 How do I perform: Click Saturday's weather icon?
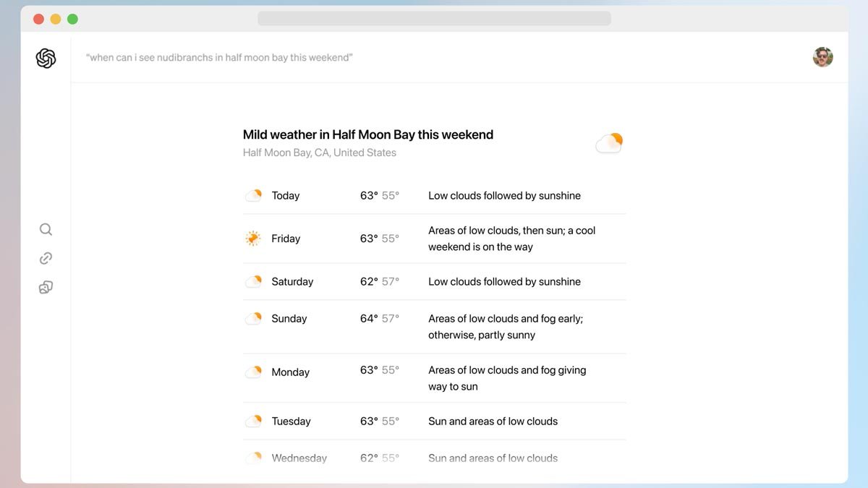pos(253,281)
